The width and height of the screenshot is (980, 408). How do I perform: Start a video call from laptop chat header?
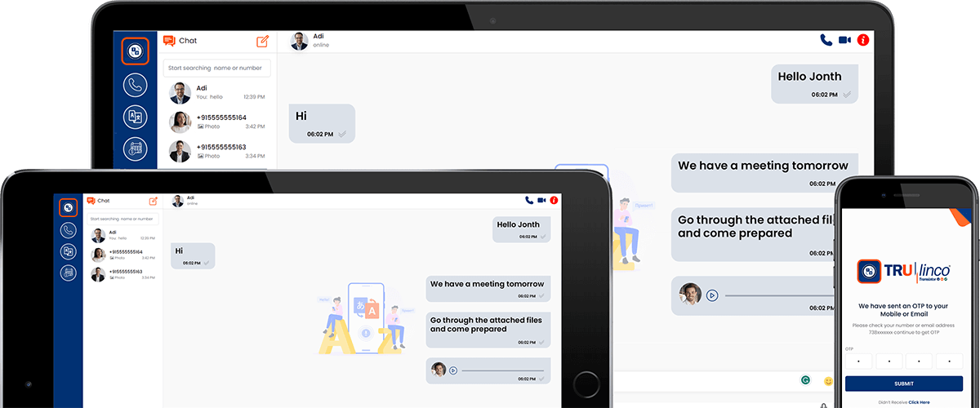pos(844,40)
